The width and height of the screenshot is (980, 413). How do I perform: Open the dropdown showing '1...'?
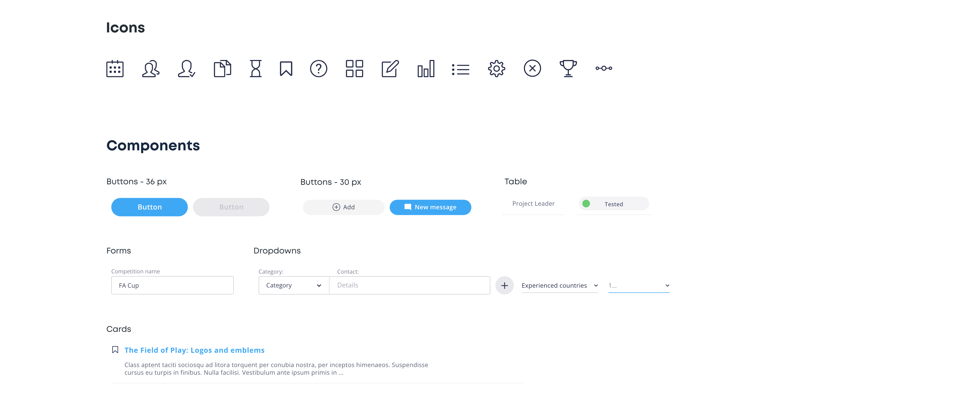[638, 285]
